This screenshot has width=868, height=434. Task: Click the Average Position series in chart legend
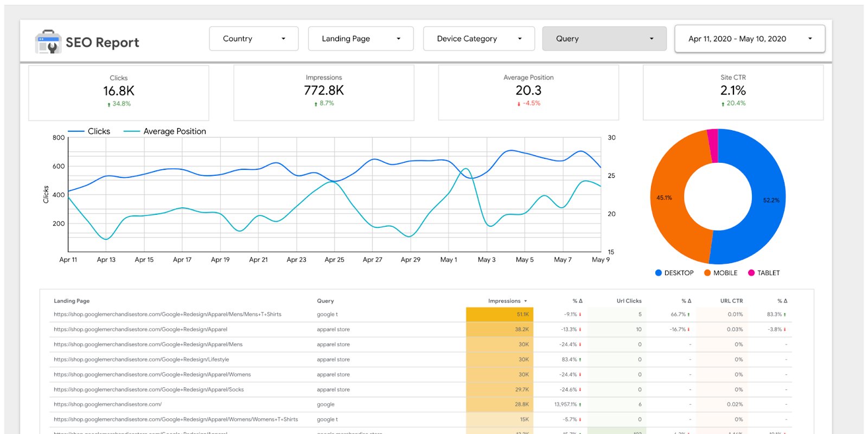[165, 131]
